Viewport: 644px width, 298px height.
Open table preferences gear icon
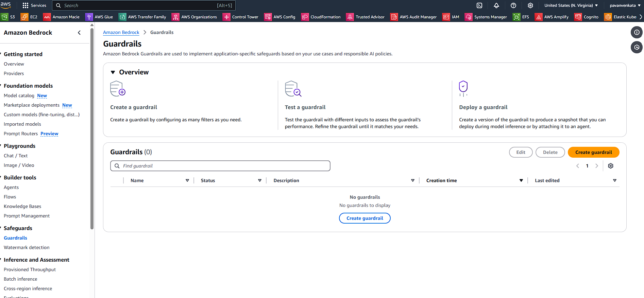click(611, 166)
